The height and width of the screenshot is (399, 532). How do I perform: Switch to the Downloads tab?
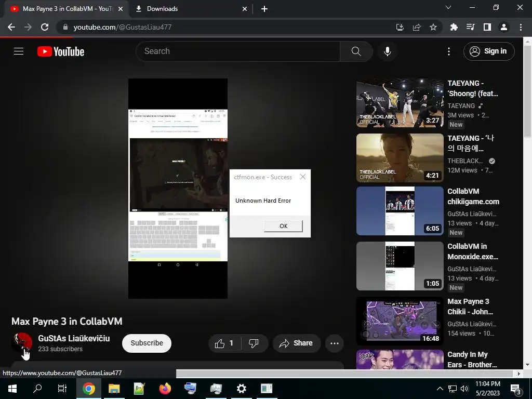click(191, 9)
